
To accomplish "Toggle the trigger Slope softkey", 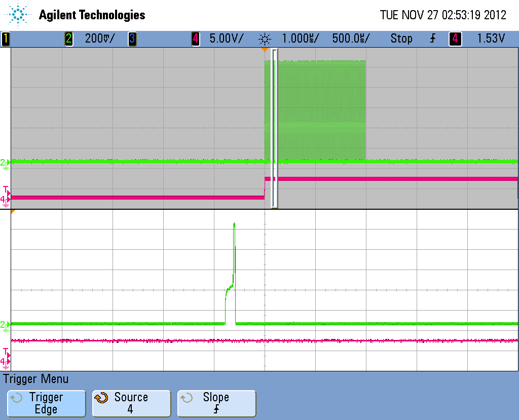I will click(216, 403).
